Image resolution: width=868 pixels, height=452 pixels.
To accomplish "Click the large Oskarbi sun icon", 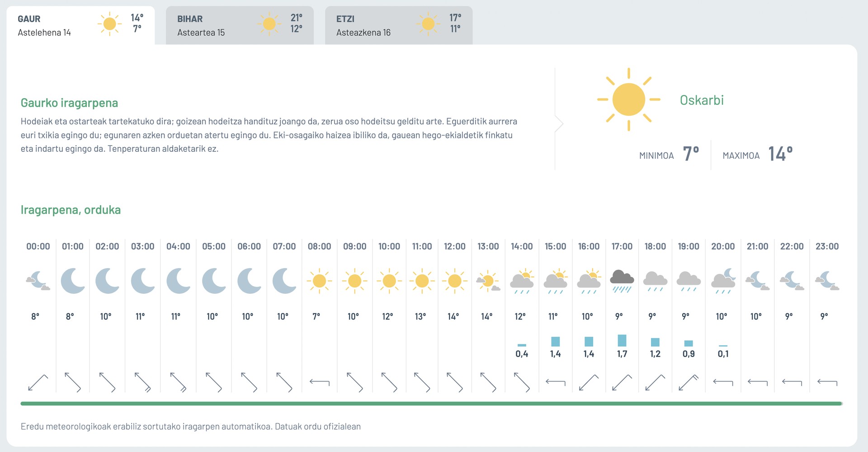I will tap(628, 99).
